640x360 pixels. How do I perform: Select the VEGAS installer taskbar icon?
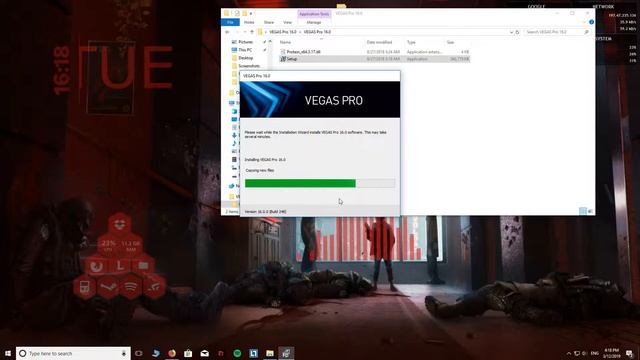(286, 353)
